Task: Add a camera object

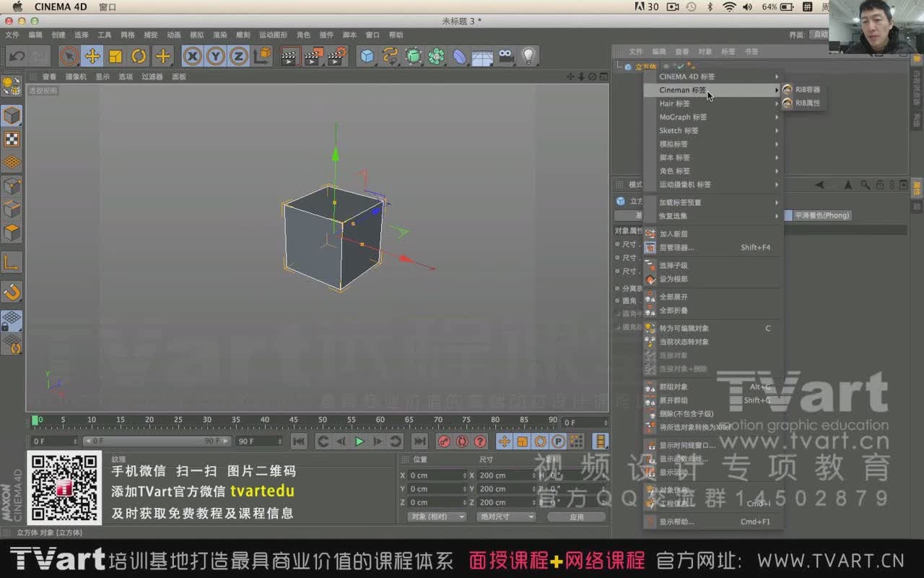Action: point(506,56)
